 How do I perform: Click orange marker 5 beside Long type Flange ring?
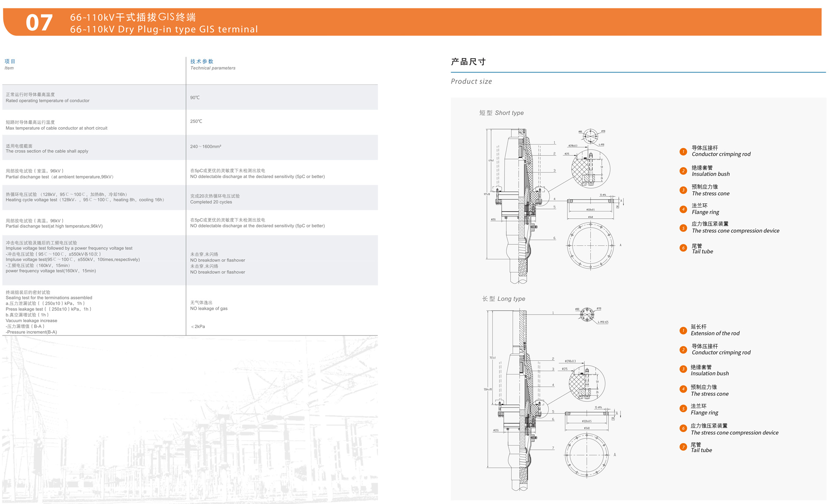coord(683,409)
